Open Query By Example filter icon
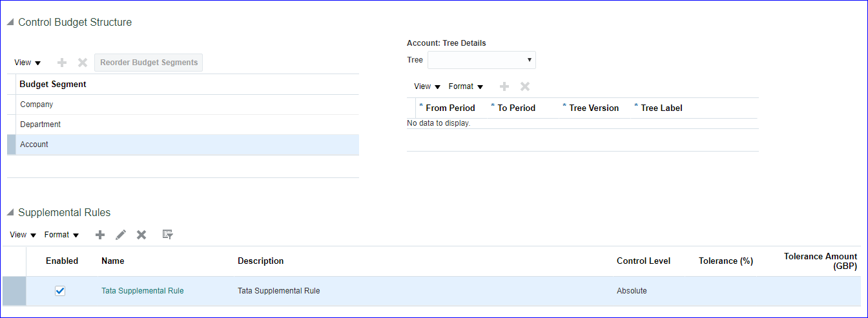868x318 pixels. coord(168,235)
